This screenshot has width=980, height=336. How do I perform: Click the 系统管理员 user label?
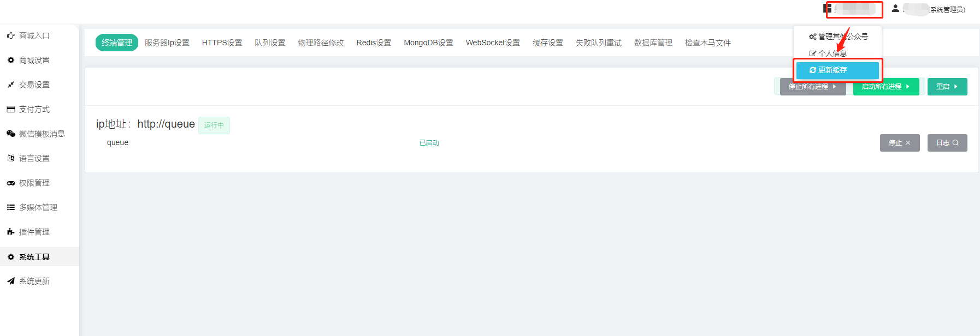[x=947, y=10]
